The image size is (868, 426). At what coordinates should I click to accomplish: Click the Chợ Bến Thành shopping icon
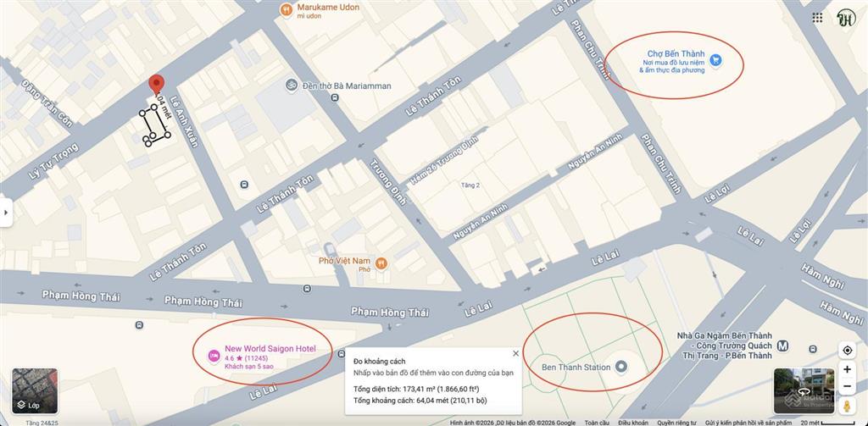[x=715, y=60]
